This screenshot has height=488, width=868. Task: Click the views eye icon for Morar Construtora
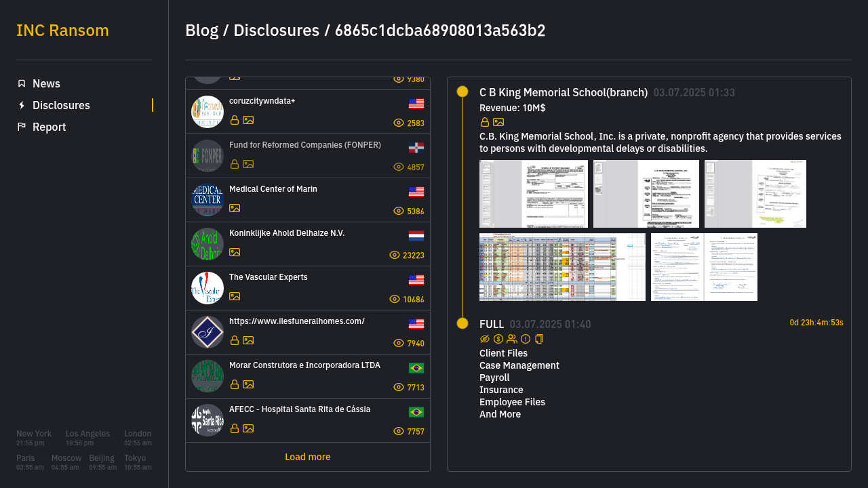coord(399,388)
